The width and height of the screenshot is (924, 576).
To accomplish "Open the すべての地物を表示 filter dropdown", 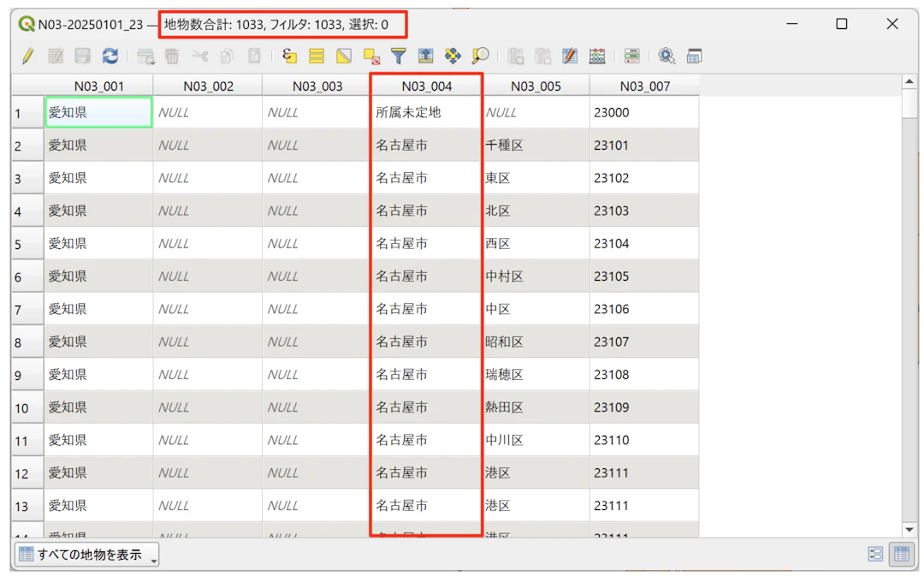I will click(86, 554).
